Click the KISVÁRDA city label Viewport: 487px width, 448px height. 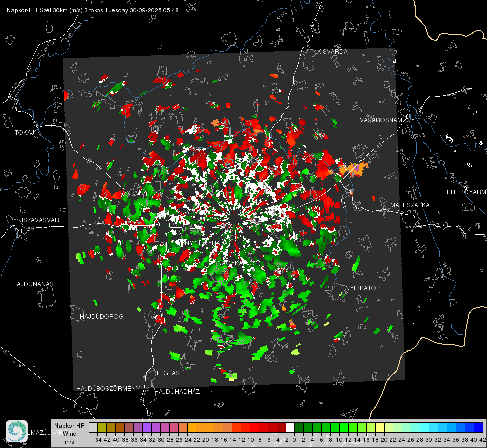[x=332, y=52]
